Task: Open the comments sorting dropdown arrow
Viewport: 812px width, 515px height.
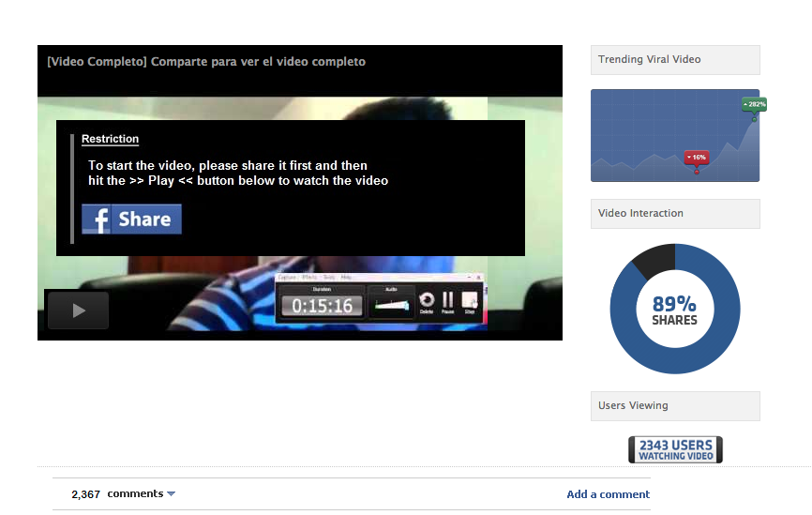Action: pyautogui.click(x=171, y=493)
